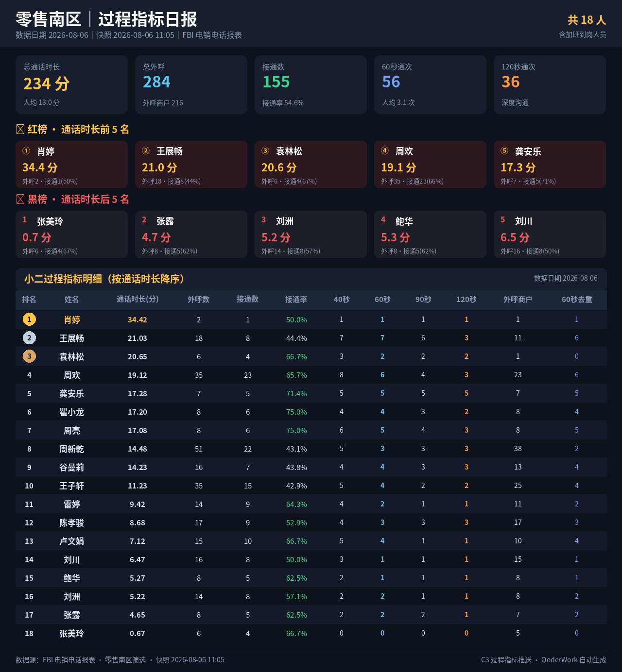
Task: Click the 60秒 column header
Action: pos(382,299)
